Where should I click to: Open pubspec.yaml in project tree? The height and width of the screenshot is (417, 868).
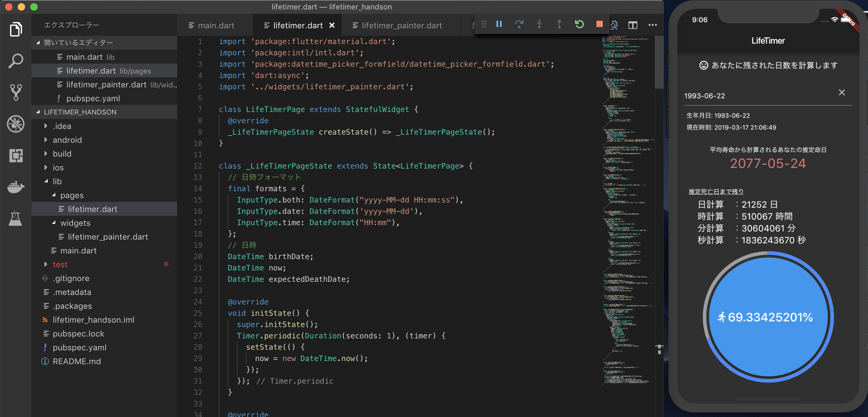(x=104, y=347)
